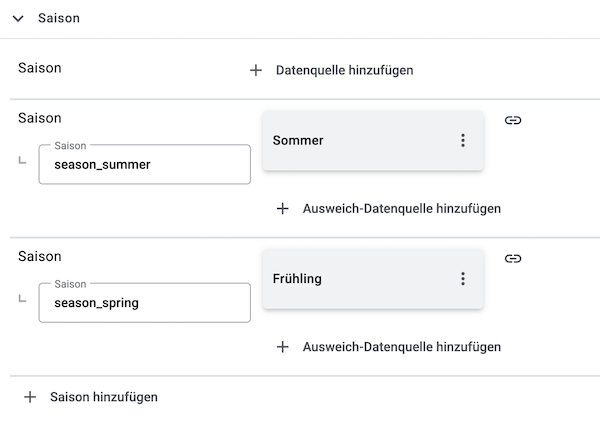The height and width of the screenshot is (425, 600).
Task: Click the Saison section header title
Action: click(58, 18)
